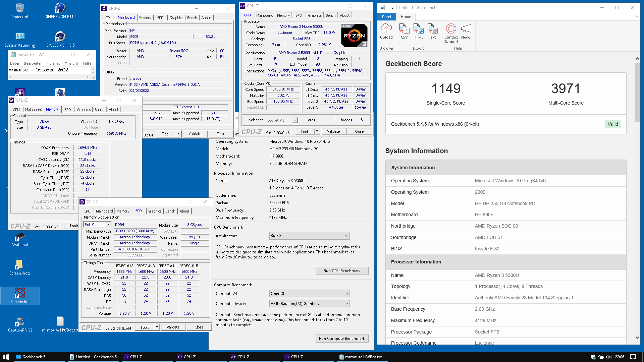Viewport: 644px width, 362px height.
Task: Click Windows Security icon in system tray
Action: pyautogui.click(x=593, y=357)
